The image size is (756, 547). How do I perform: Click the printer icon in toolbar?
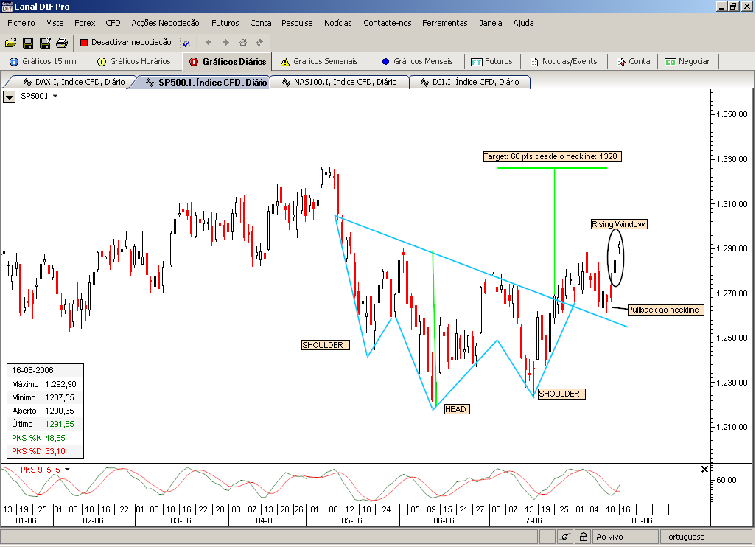(x=62, y=43)
